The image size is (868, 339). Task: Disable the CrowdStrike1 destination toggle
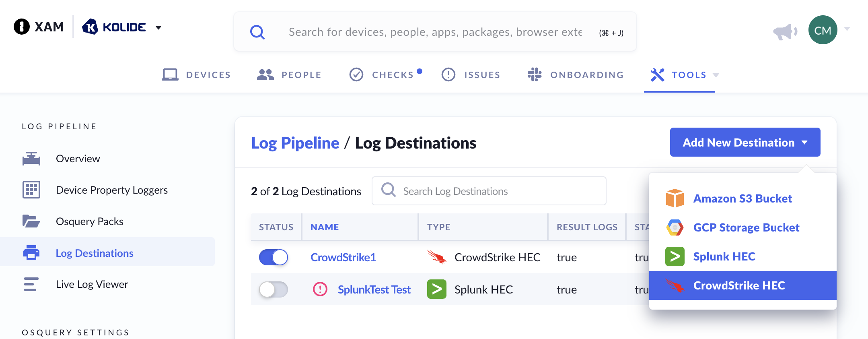274,257
